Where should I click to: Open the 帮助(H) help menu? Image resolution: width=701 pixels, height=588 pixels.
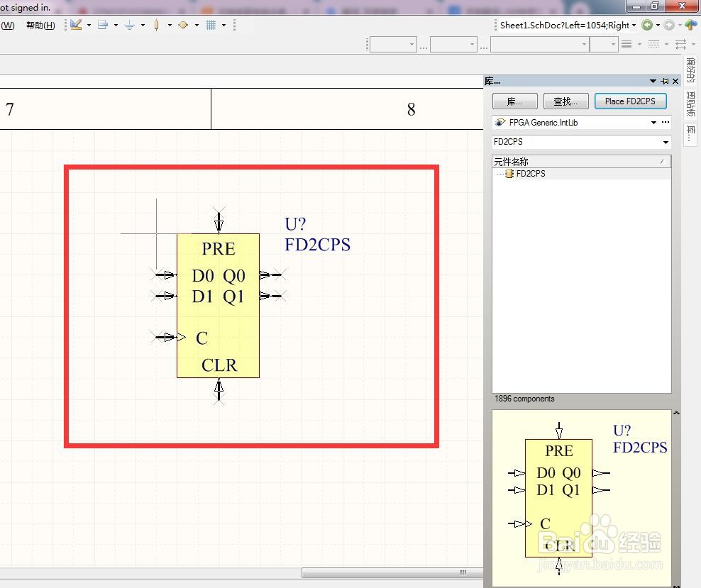tap(40, 26)
